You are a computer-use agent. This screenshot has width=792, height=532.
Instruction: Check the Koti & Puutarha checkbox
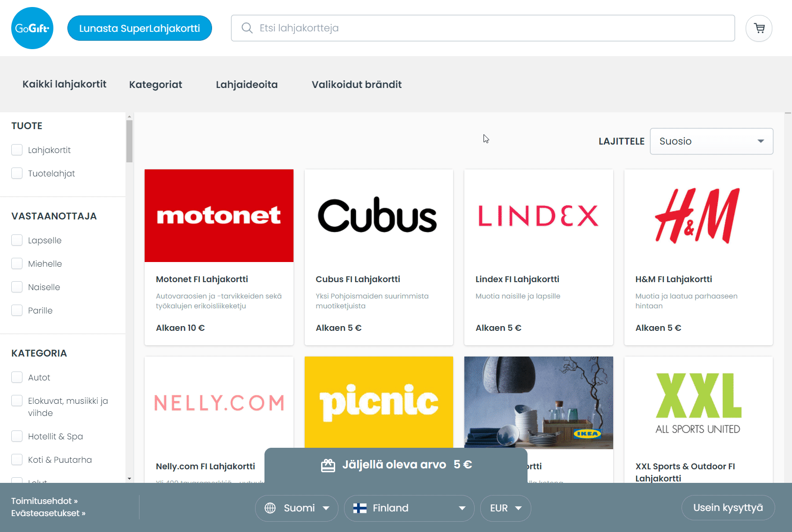click(17, 459)
